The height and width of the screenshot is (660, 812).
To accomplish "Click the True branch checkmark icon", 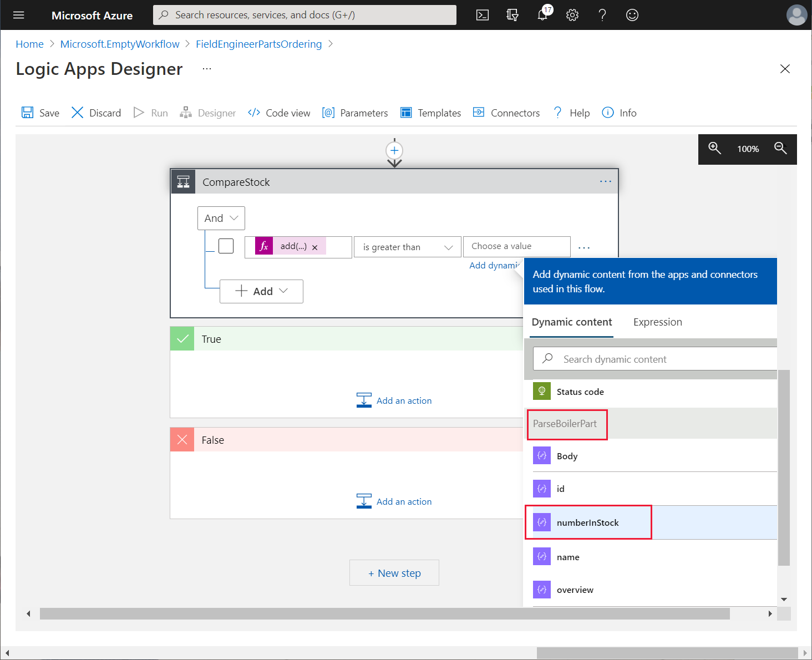I will (x=182, y=339).
